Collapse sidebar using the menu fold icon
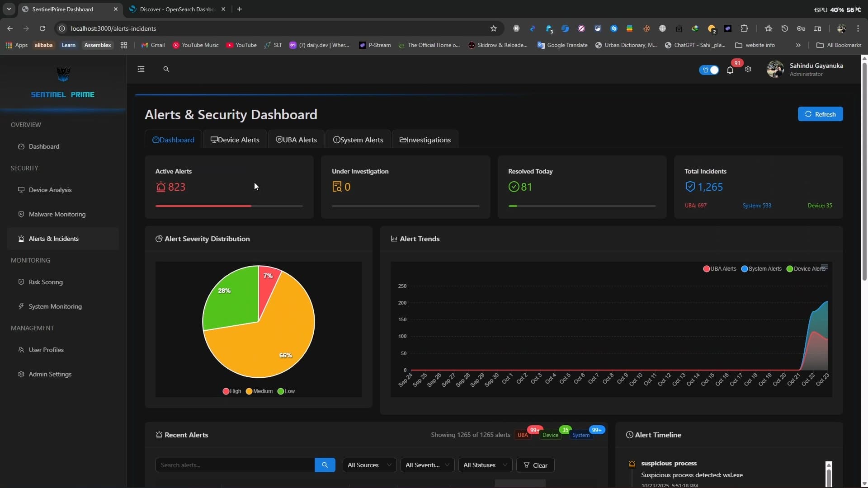This screenshot has width=868, height=488. 141,69
